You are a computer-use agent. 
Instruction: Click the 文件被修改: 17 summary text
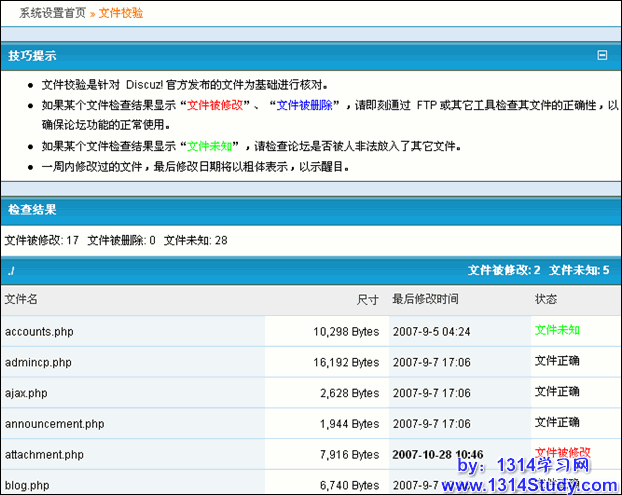coord(42,240)
